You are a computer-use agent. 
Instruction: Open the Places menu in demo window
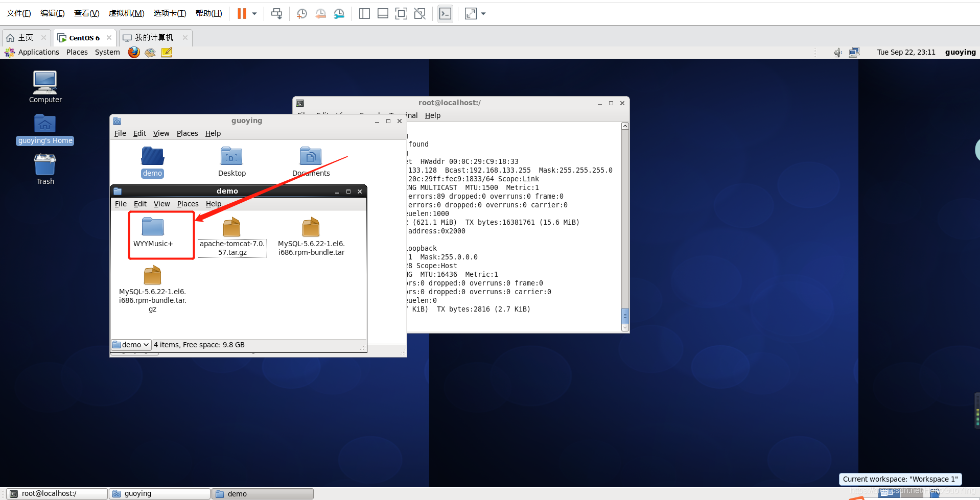188,204
